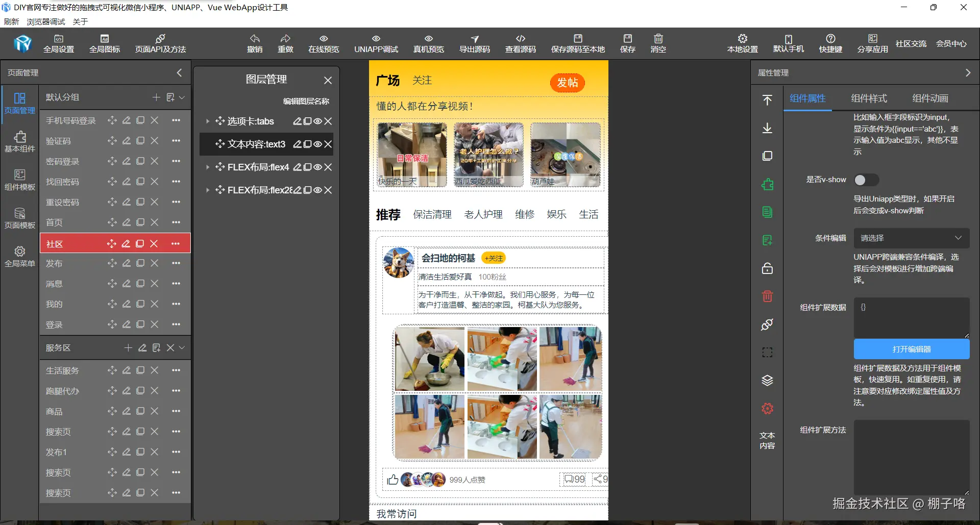Image resolution: width=980 pixels, height=525 pixels.
Task: Open 真机预览 device preview
Action: (x=429, y=43)
